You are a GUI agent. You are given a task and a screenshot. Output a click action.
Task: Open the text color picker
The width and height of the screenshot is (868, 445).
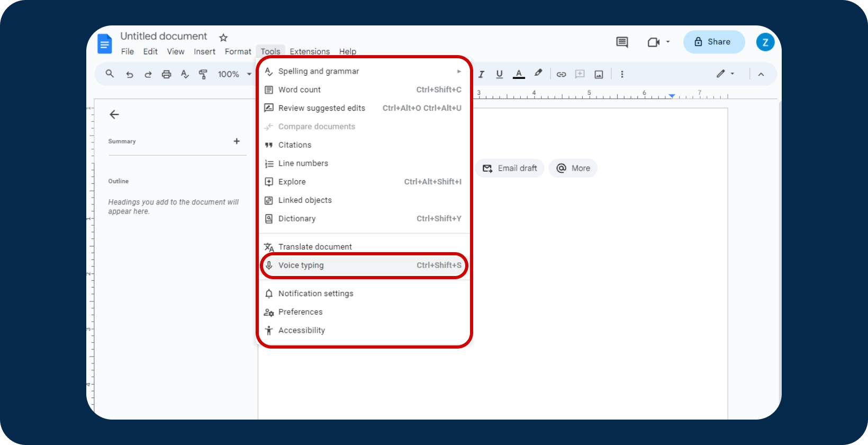click(x=519, y=74)
